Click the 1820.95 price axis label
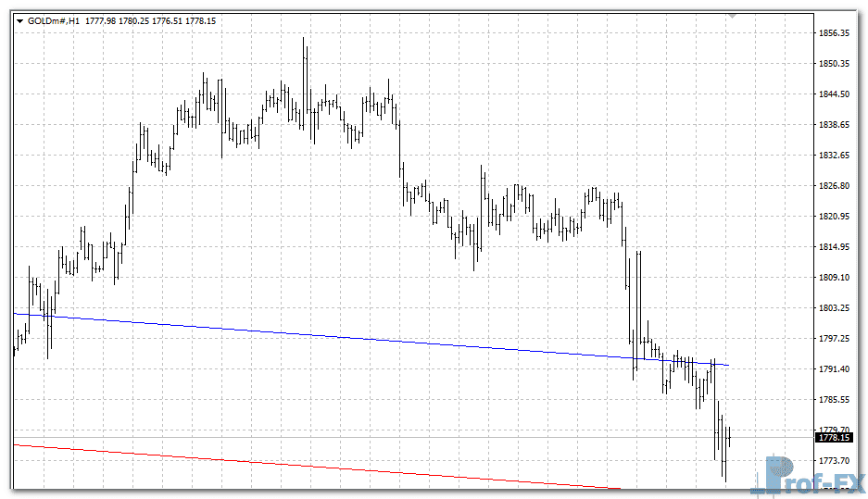Screen dimensions: 868x499 [x=835, y=217]
